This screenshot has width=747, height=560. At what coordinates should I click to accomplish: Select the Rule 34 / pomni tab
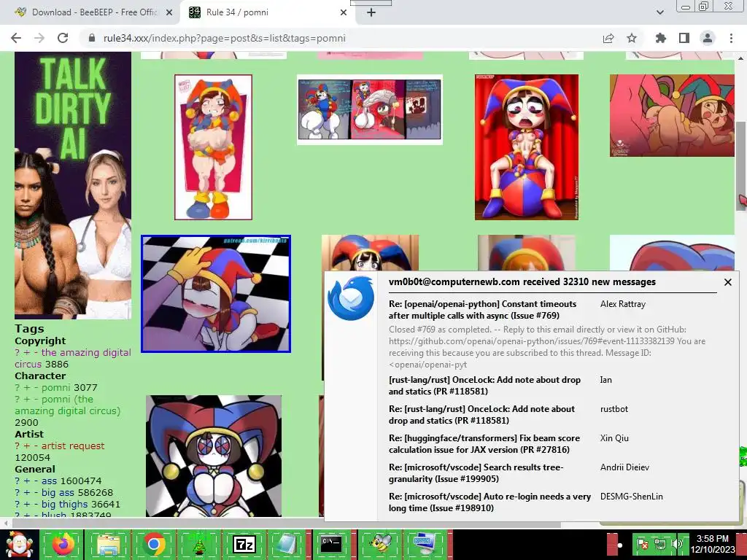tap(268, 12)
